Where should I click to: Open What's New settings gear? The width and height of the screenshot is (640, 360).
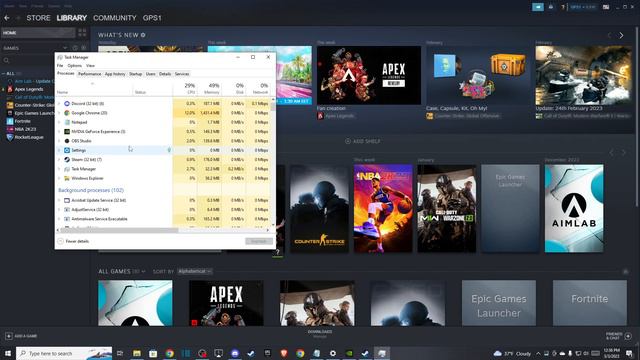click(x=143, y=35)
